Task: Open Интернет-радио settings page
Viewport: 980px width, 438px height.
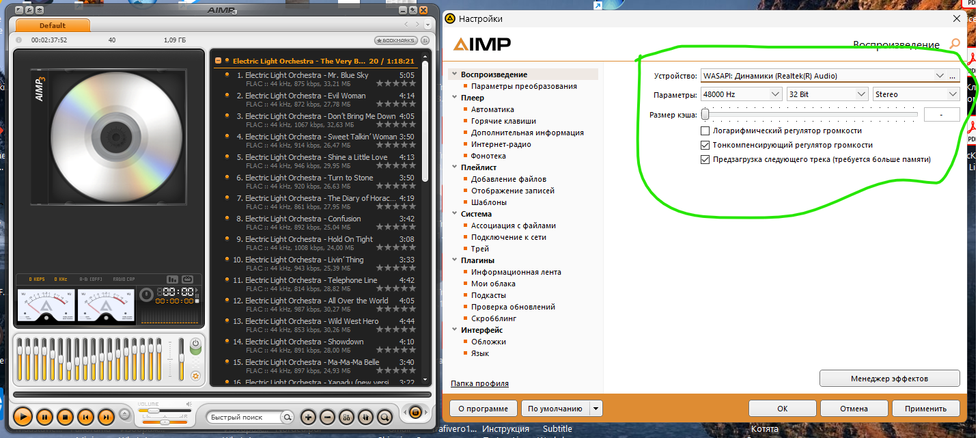Action: point(501,144)
